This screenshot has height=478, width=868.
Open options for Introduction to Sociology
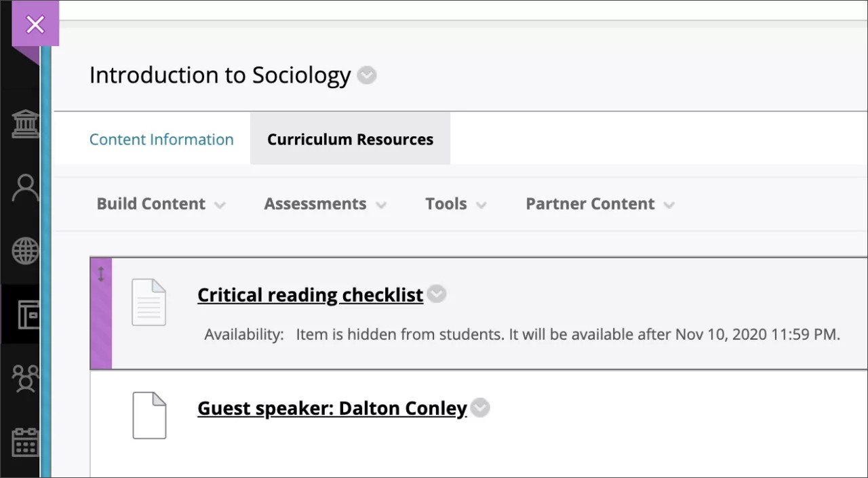[366, 75]
